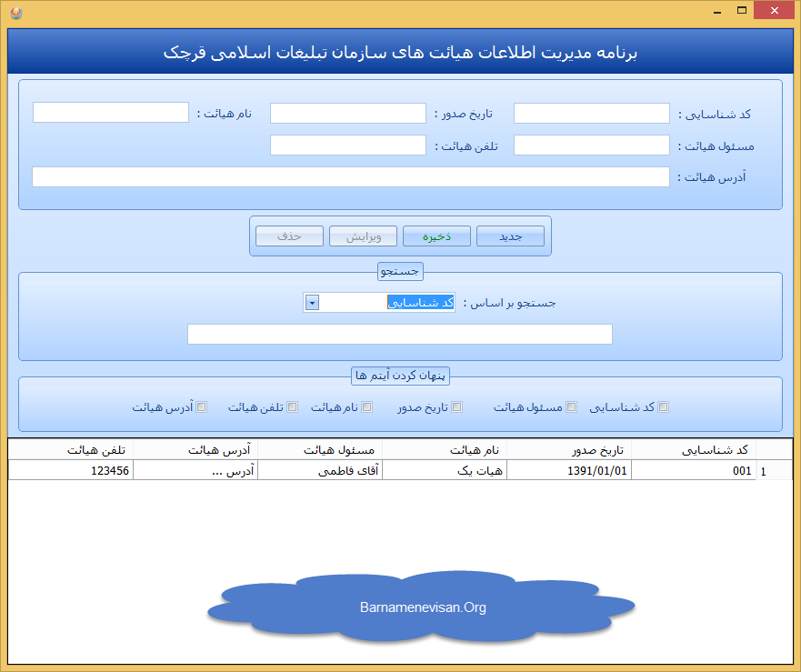Viewport: 801px width, 672px height.
Task: Click the search text box below the dropdown
Action: pyautogui.click(x=400, y=334)
